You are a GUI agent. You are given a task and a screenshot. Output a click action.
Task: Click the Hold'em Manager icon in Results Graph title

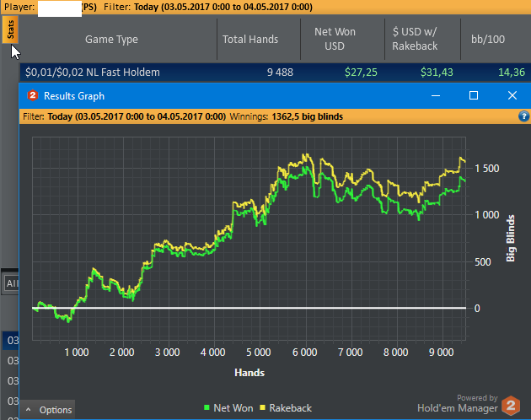[x=33, y=95]
